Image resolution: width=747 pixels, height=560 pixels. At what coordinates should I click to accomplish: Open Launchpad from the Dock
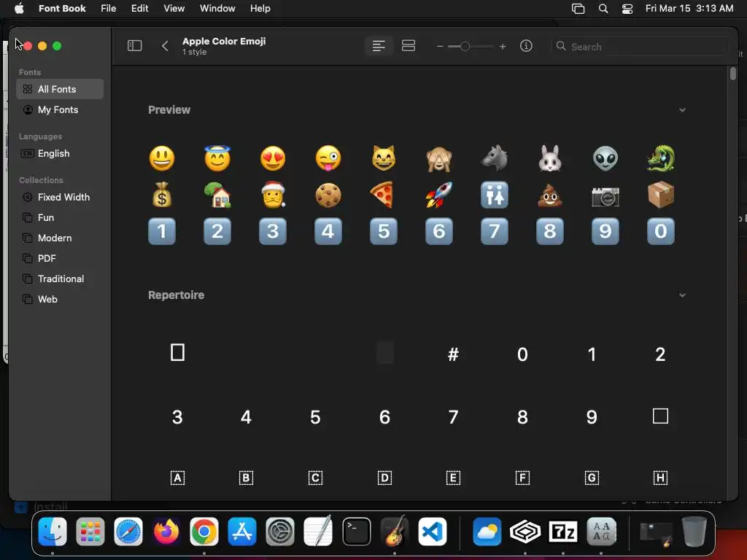pos(90,532)
